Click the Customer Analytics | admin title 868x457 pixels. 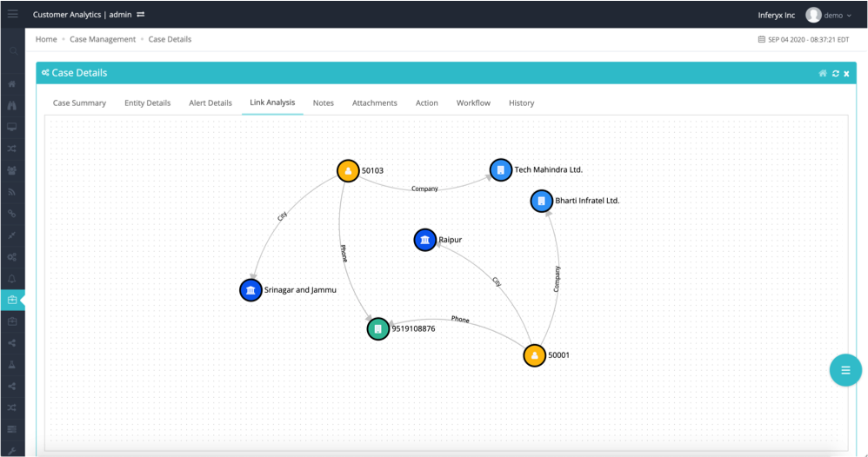[x=82, y=15]
